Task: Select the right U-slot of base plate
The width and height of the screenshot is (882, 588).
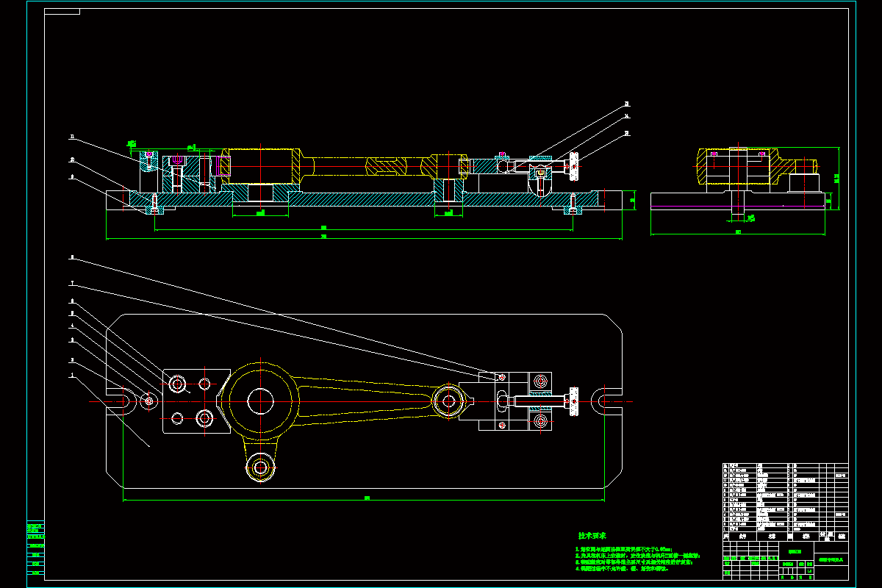Action: click(607, 401)
